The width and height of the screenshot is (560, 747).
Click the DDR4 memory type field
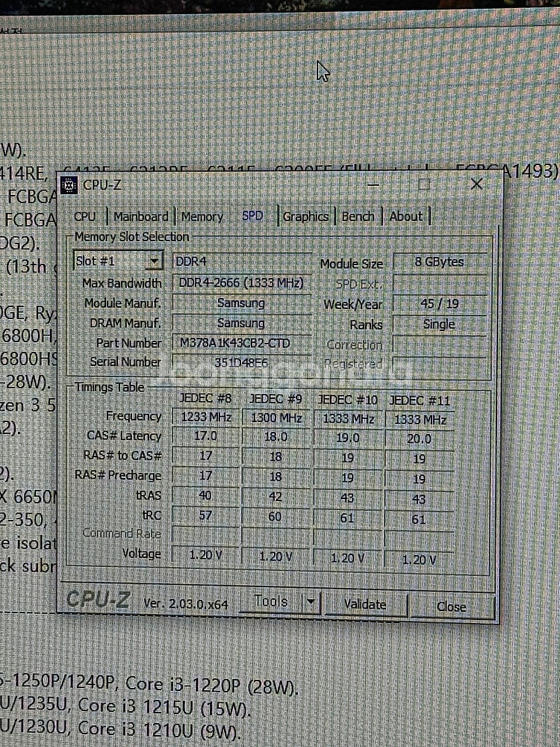(242, 261)
